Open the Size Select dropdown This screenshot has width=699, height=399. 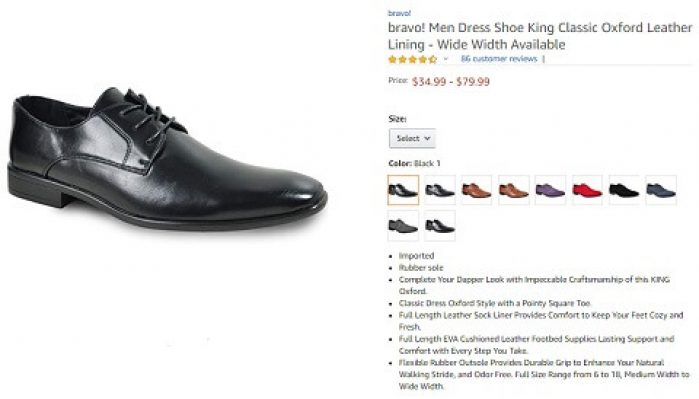coord(412,138)
